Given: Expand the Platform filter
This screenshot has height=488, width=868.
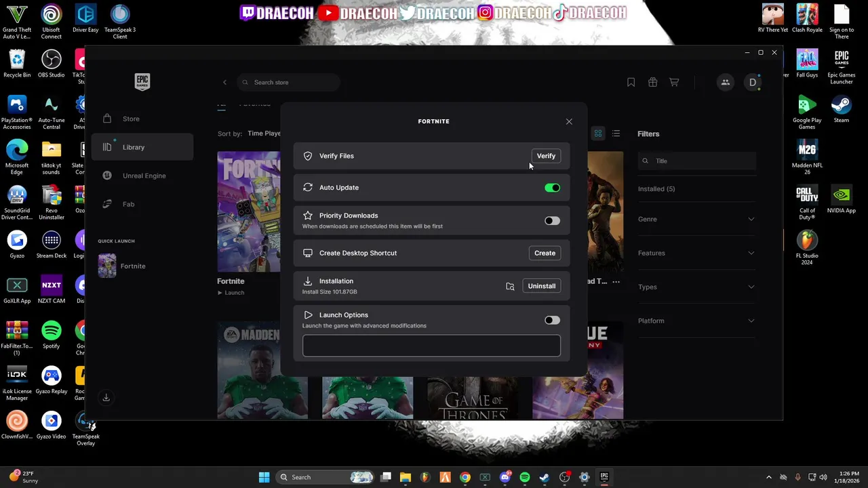Looking at the screenshot, I should click(696, 321).
